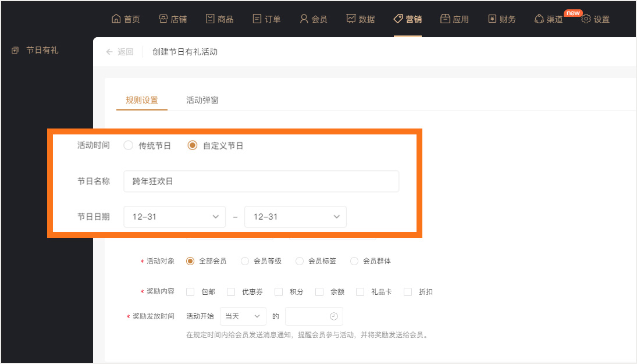Viewport: 637px width, 364px height.
Task: Check the 优惠券 reward checkbox
Action: point(231,292)
